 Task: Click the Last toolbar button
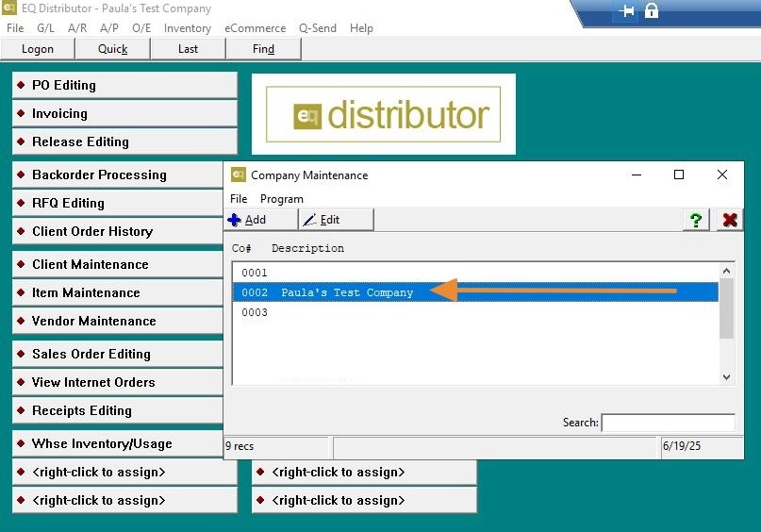(188, 49)
